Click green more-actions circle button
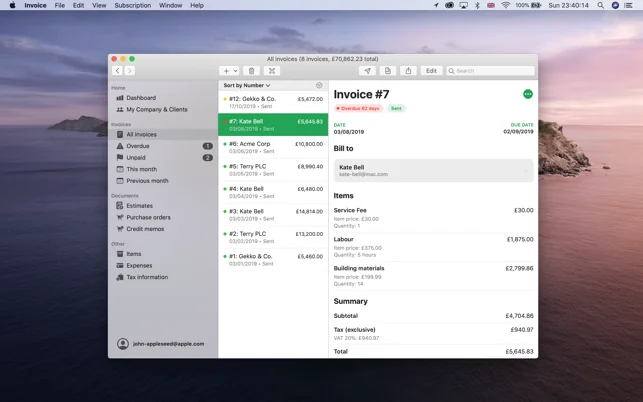This screenshot has height=402, width=643. coord(528,94)
